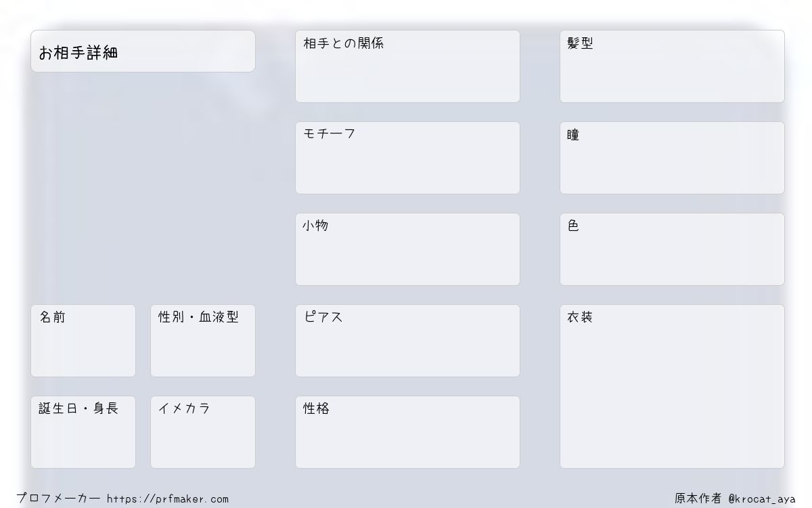The width and height of the screenshot is (812, 508).
Task: Select the イメカラ box
Action: pyautogui.click(x=203, y=432)
